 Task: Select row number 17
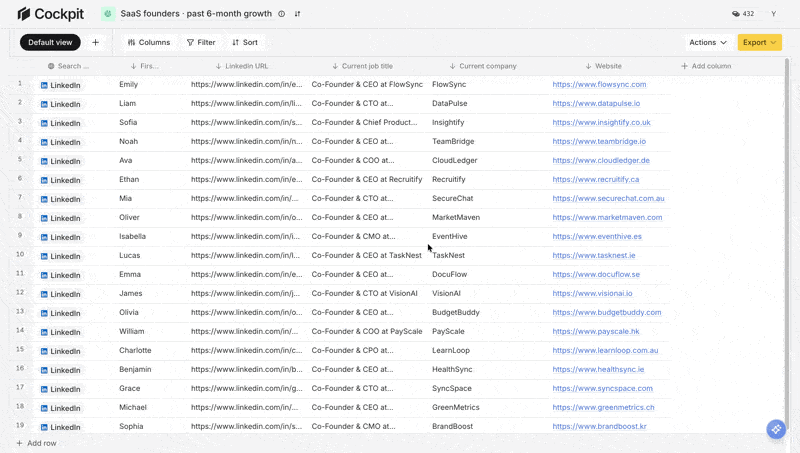(20, 387)
